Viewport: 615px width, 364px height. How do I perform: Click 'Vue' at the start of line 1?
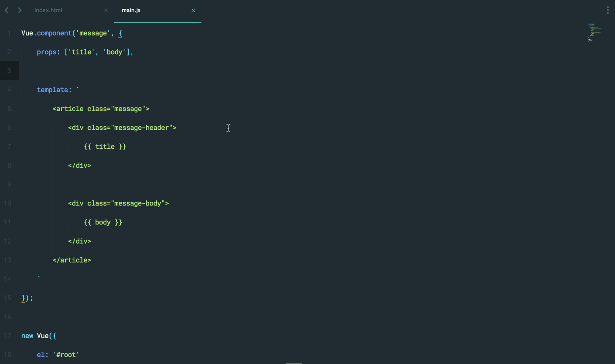(x=27, y=33)
